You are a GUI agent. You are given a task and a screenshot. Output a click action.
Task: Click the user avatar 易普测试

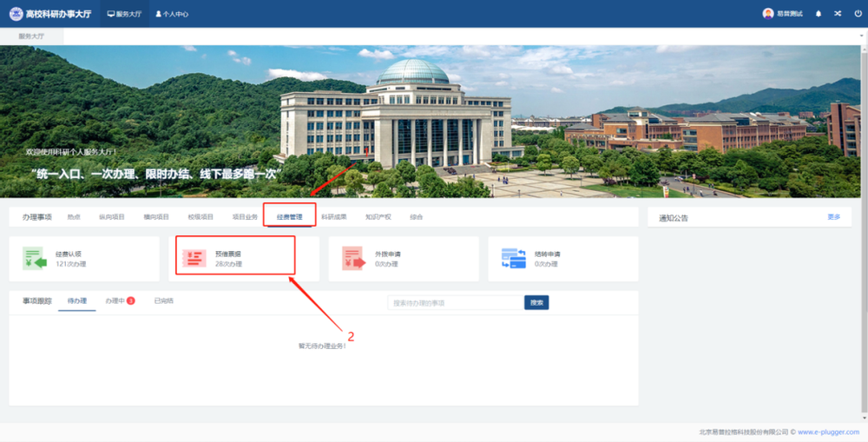tap(768, 14)
